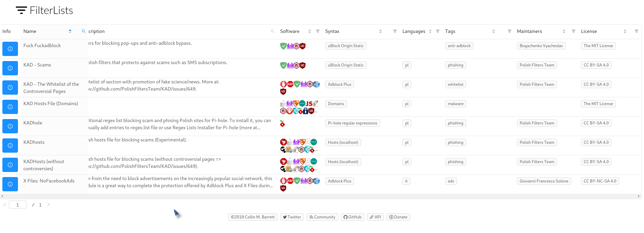Screen dimensions: 644x233
Task: Sort table by Name column
Action: [70, 31]
